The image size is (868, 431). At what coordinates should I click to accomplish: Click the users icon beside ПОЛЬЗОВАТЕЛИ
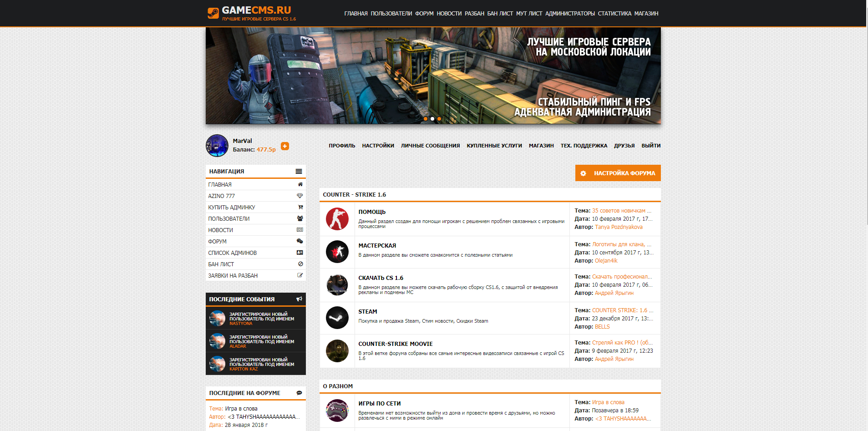[300, 218]
